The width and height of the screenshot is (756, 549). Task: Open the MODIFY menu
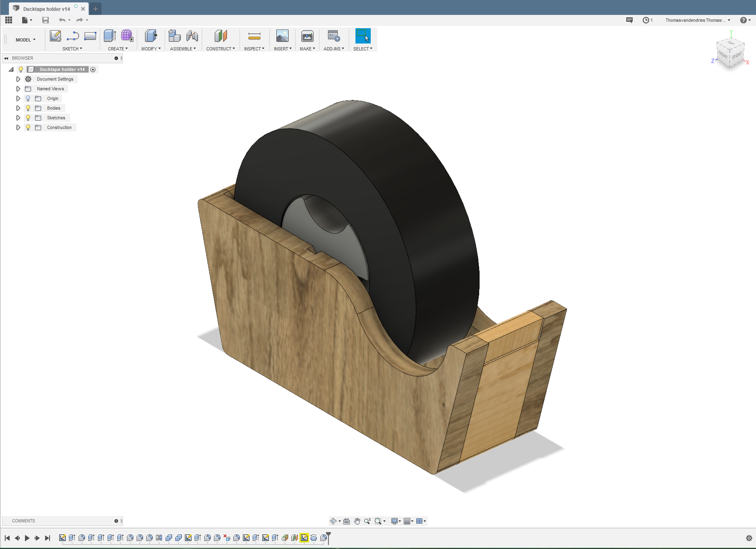151,49
